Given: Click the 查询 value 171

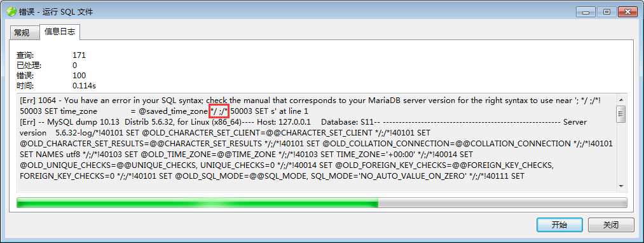Looking at the screenshot, I should pos(79,55).
